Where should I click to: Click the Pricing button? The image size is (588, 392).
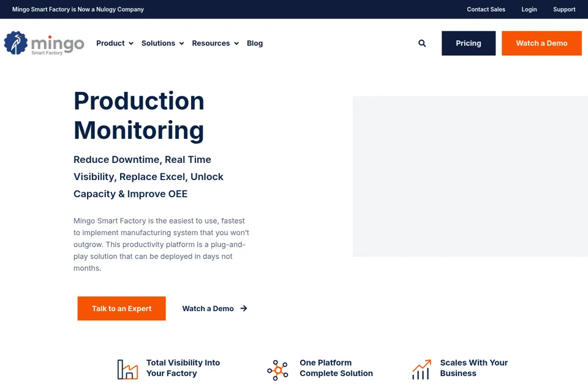tap(469, 43)
